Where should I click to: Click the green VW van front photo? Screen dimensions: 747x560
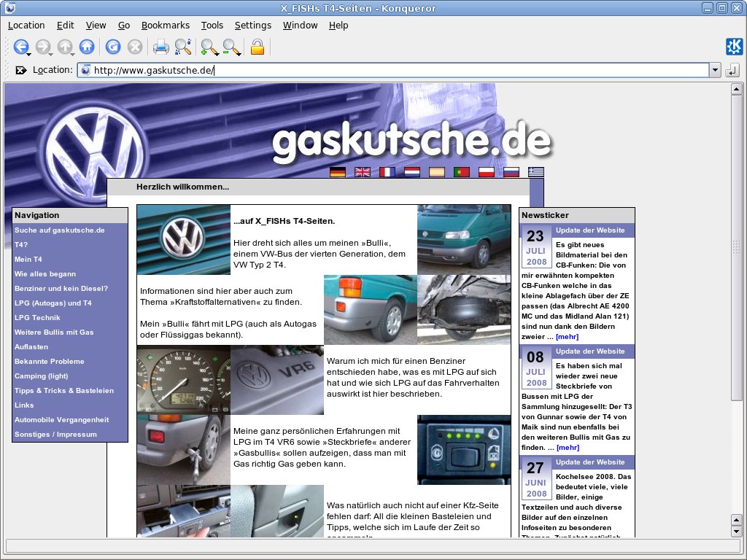click(464, 239)
